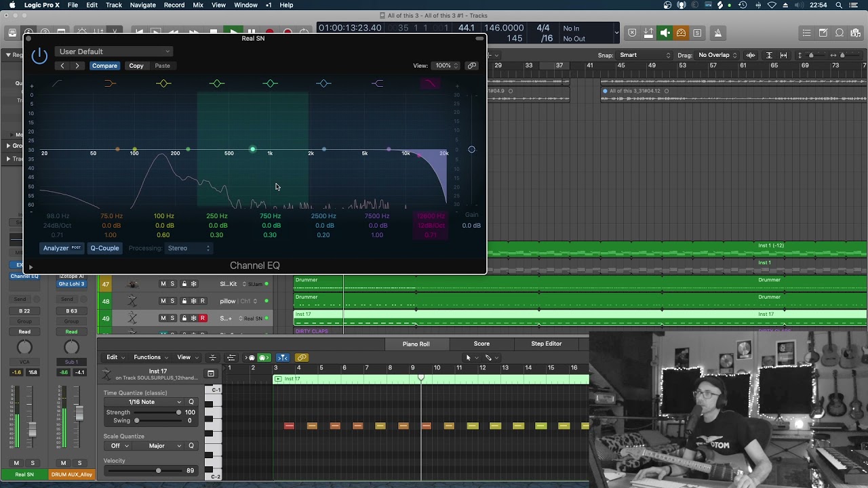Switch to the Score tab
Image resolution: width=868 pixels, height=488 pixels.
tap(481, 344)
